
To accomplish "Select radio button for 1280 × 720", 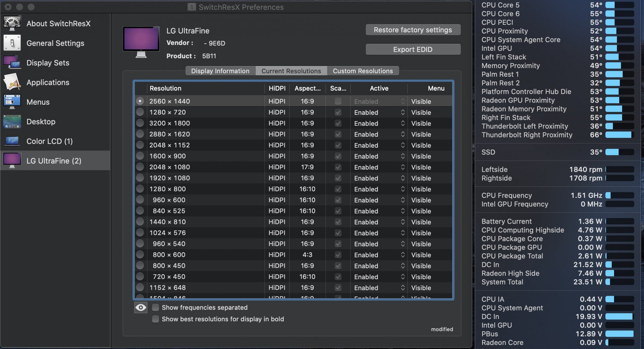I will (x=140, y=112).
